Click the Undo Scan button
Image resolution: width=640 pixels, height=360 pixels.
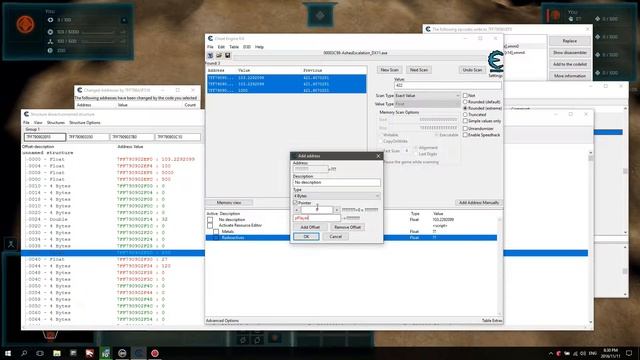coord(472,70)
